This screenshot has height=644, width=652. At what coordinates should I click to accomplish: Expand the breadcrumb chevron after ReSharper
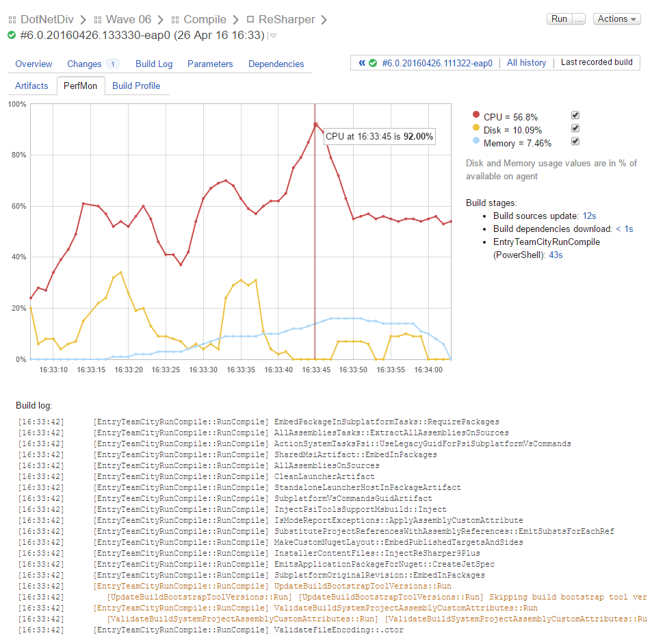[324, 20]
